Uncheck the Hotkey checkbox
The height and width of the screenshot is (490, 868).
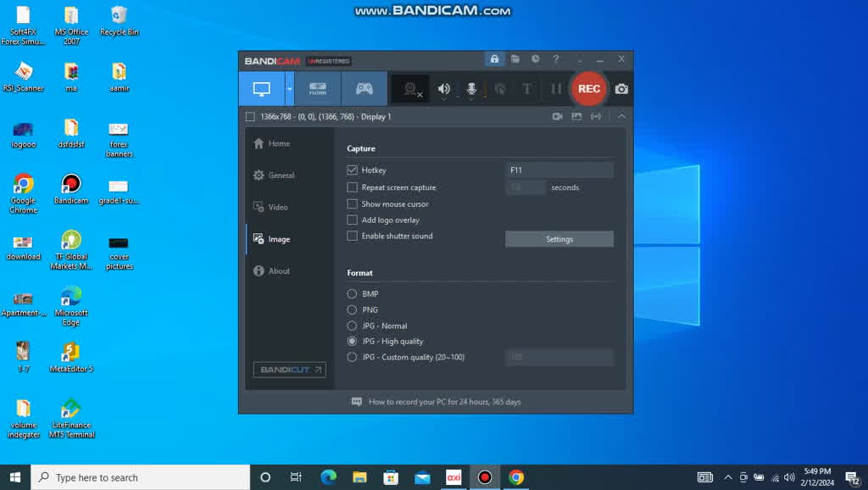(353, 170)
